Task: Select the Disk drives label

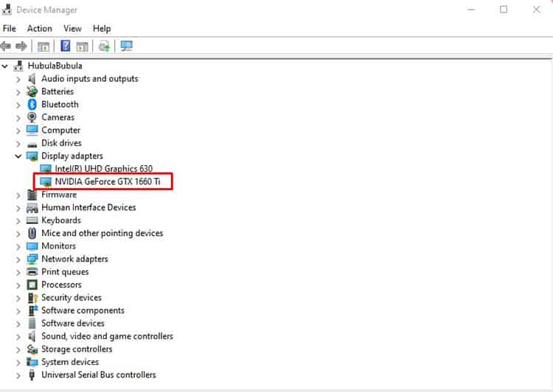Action: pos(61,143)
